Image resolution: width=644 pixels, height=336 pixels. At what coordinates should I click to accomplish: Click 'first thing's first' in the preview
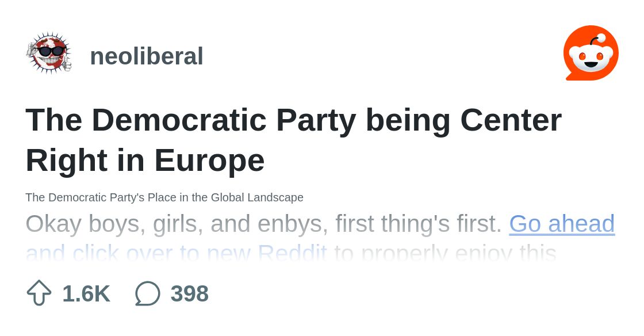click(418, 224)
